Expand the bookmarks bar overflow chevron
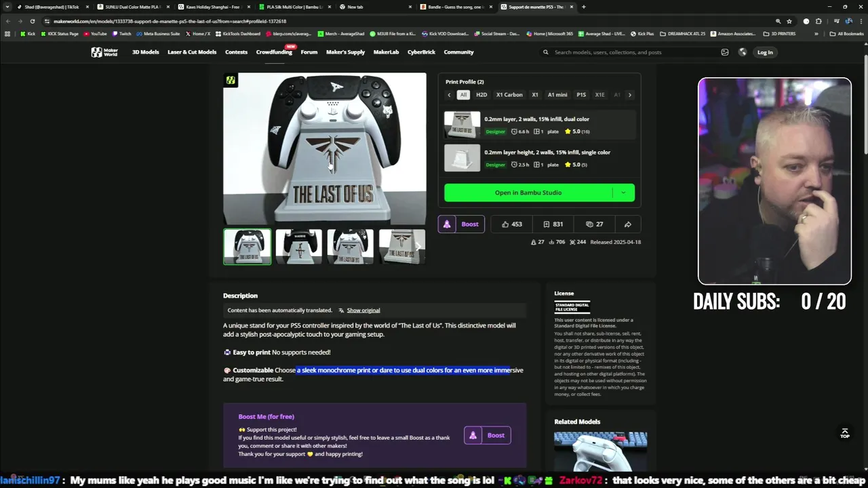Screen dimensions: 868x488 [816, 33]
